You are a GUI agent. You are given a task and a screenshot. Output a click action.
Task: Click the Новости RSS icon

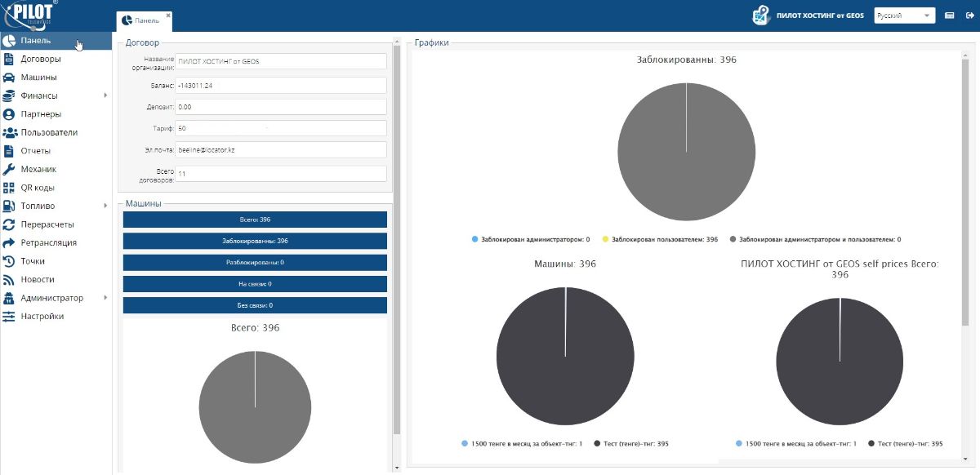(9, 279)
